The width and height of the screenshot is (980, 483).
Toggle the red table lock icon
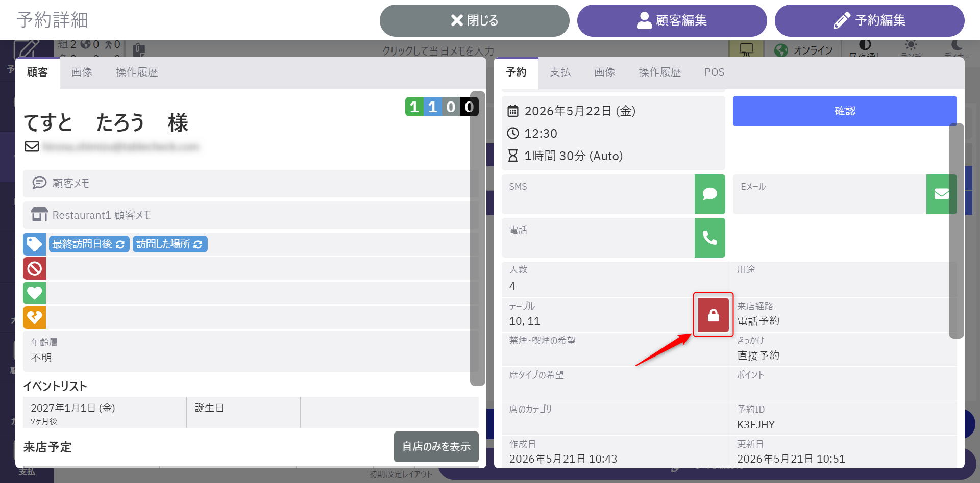713,315
